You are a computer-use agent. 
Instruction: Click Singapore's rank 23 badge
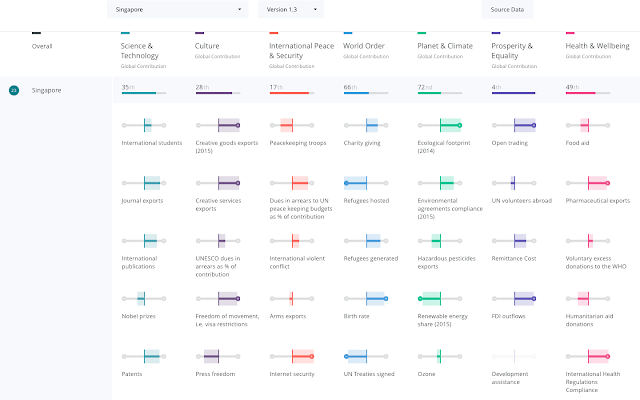click(x=14, y=90)
